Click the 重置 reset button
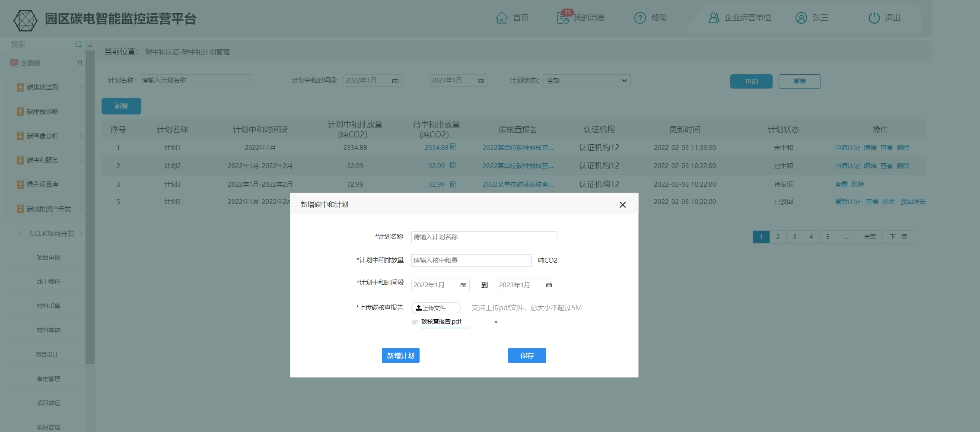Image resolution: width=980 pixels, height=432 pixels. [x=799, y=81]
